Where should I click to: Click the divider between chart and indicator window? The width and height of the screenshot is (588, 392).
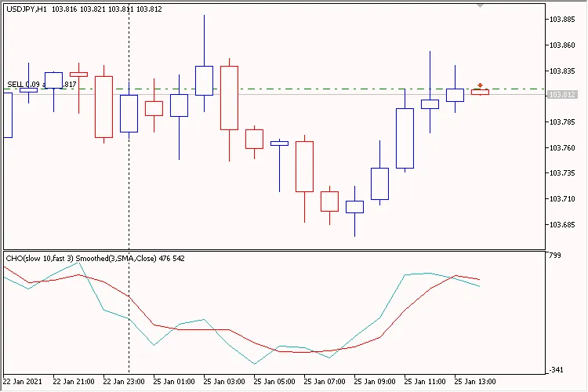pos(274,249)
